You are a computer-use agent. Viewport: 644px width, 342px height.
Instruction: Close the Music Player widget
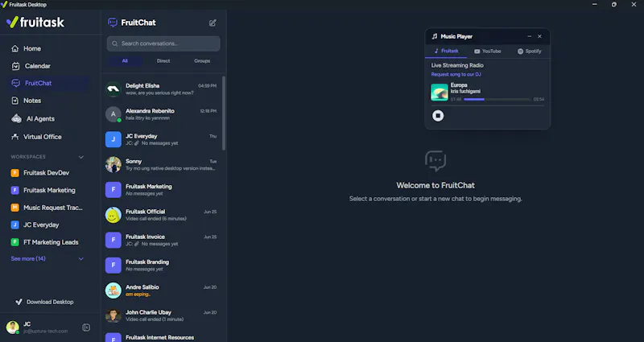click(x=539, y=36)
